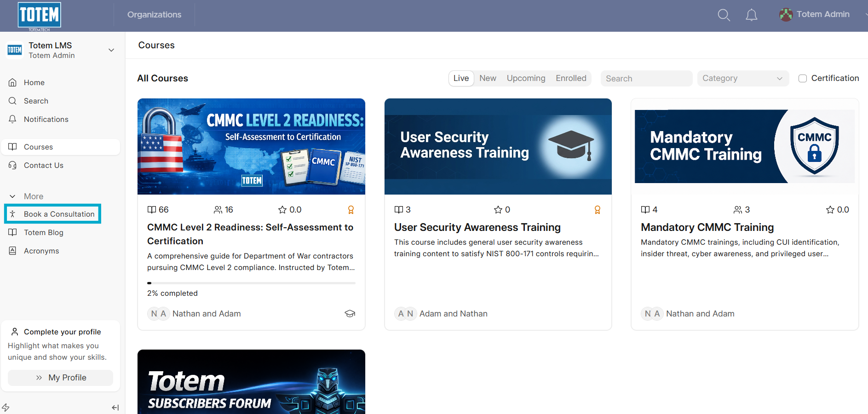868x414 pixels.
Task: Click the 2% completed progress bar
Action: [251, 283]
